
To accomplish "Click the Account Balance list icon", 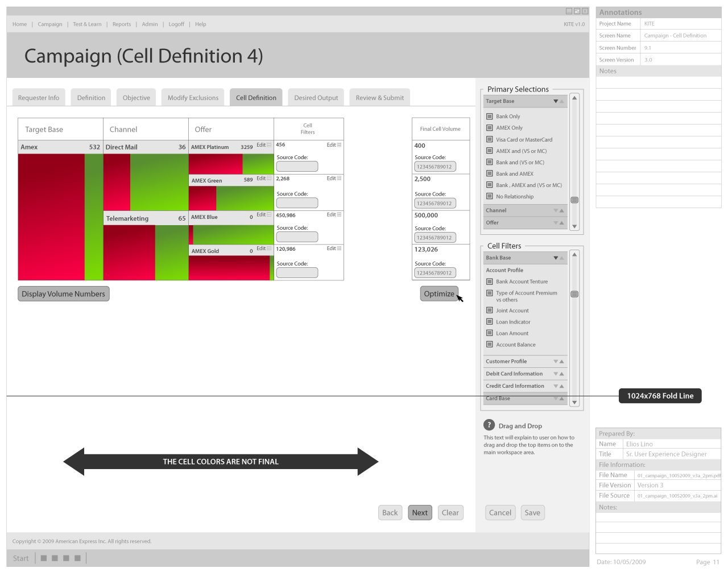I will click(489, 345).
